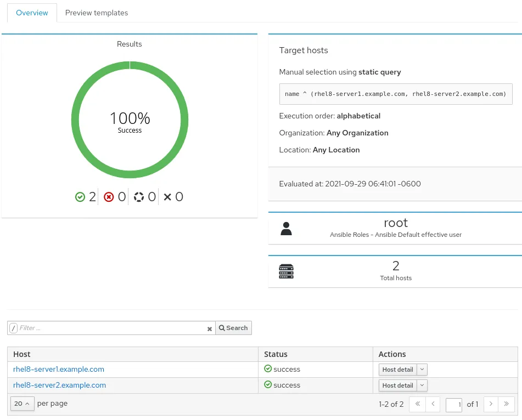Click the red failed count icon
Screen dimensions: 522x420
[x=109, y=197]
